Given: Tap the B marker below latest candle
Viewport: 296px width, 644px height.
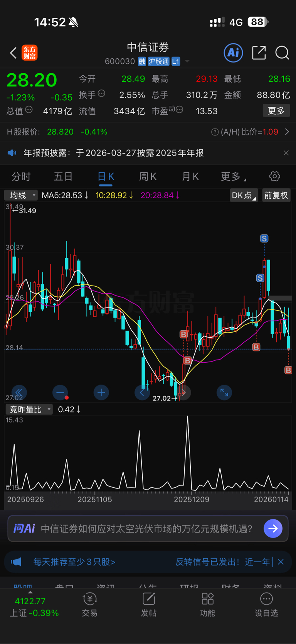Looking at the screenshot, I should (x=288, y=370).
